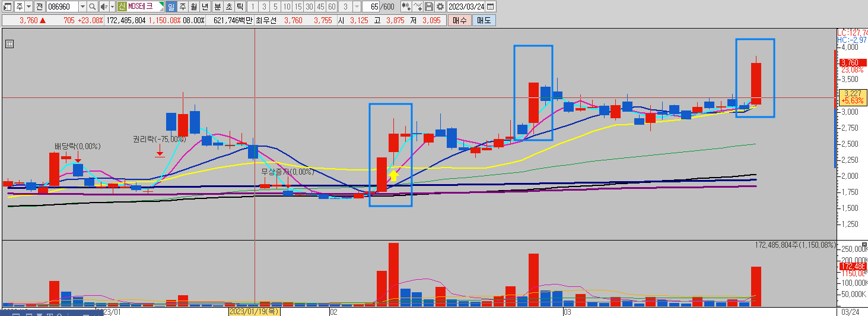This screenshot has width=868, height=316.
Task: Click the high price 3,875
Action: 395,20
